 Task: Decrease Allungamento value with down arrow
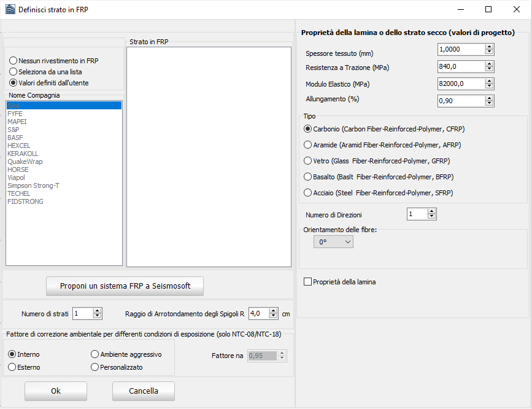coord(489,103)
